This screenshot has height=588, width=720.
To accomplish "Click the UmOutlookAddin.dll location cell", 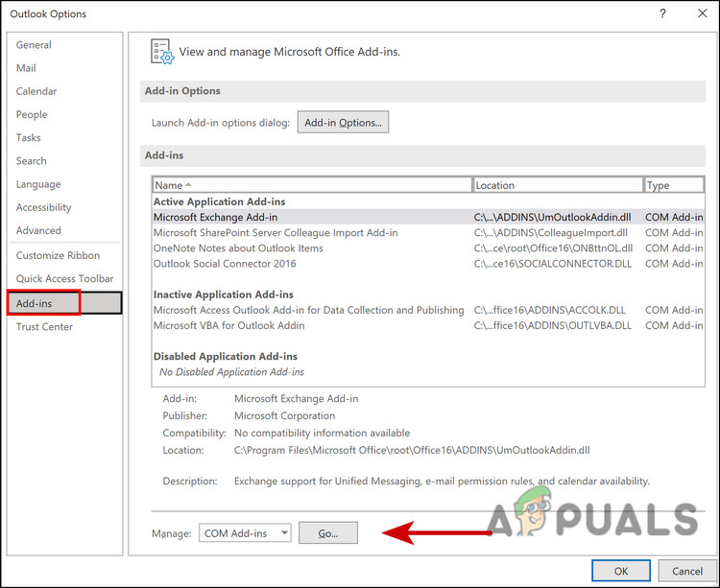I will (x=552, y=218).
